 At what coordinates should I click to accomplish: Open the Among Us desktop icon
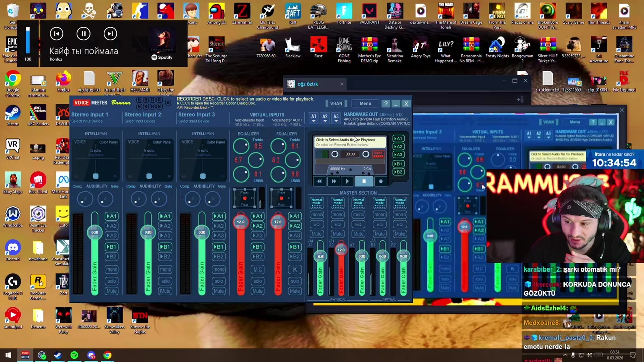point(216,14)
